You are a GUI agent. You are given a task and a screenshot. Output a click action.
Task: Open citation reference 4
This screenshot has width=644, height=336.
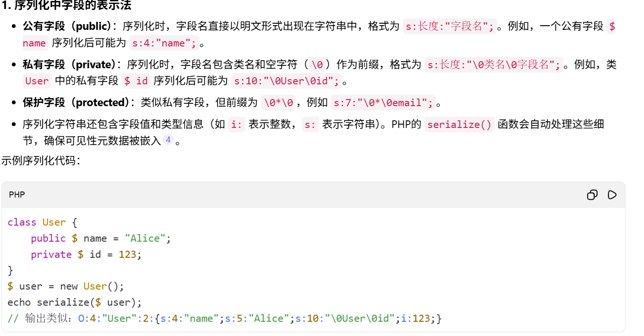(x=168, y=140)
